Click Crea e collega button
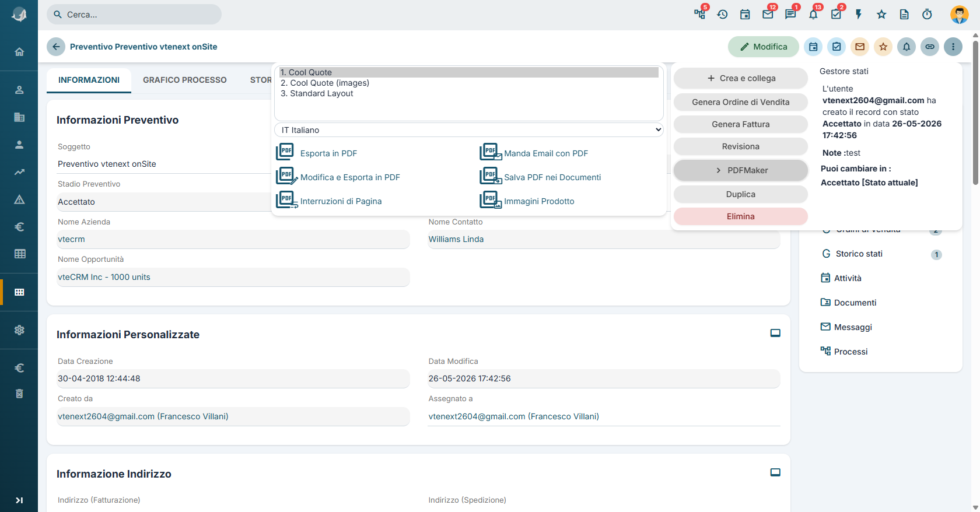This screenshot has height=512, width=980. [741, 78]
